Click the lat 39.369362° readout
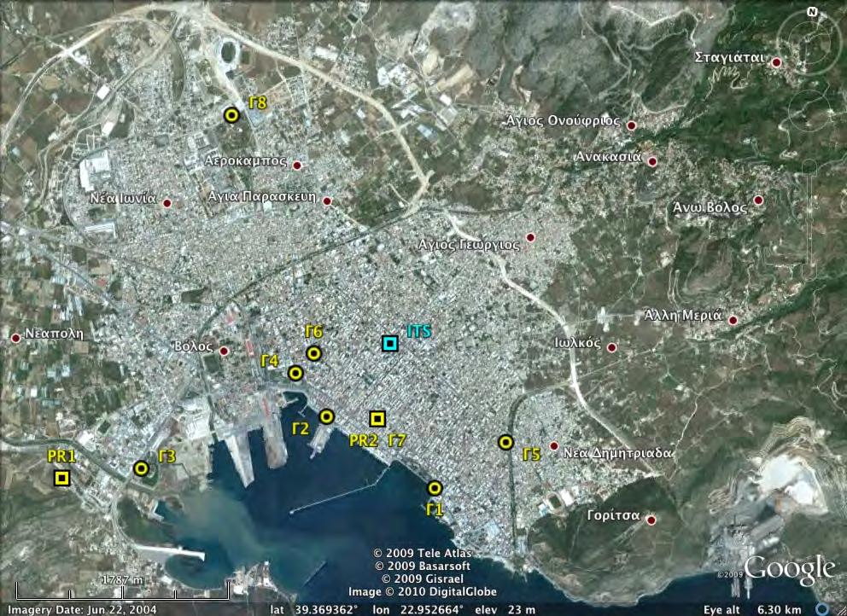The height and width of the screenshot is (616, 847). point(314,610)
